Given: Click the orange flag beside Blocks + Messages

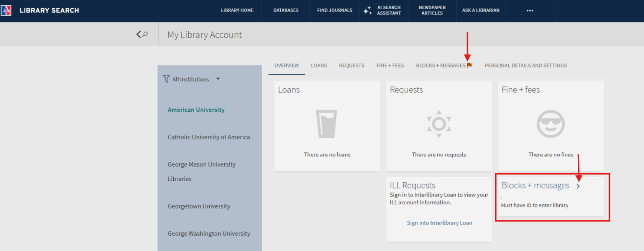Looking at the screenshot, I should [x=470, y=66].
